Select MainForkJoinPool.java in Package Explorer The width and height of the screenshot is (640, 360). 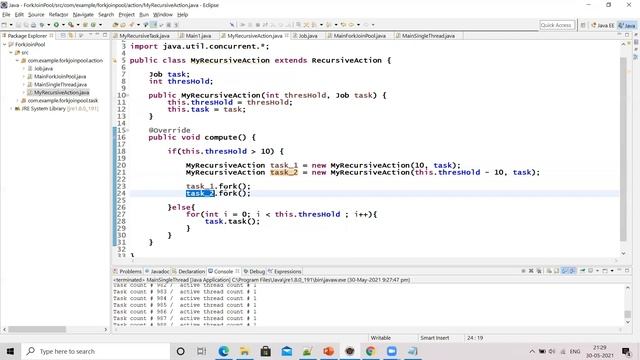56,76
